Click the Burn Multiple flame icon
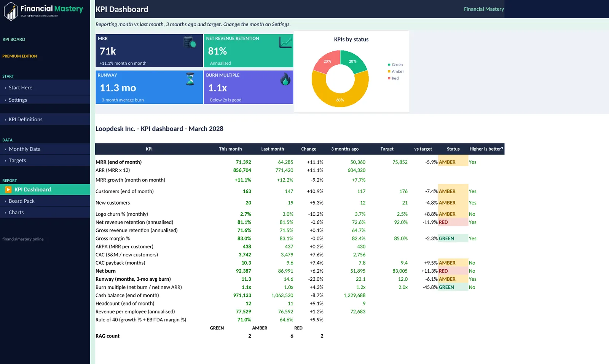 [285, 79]
